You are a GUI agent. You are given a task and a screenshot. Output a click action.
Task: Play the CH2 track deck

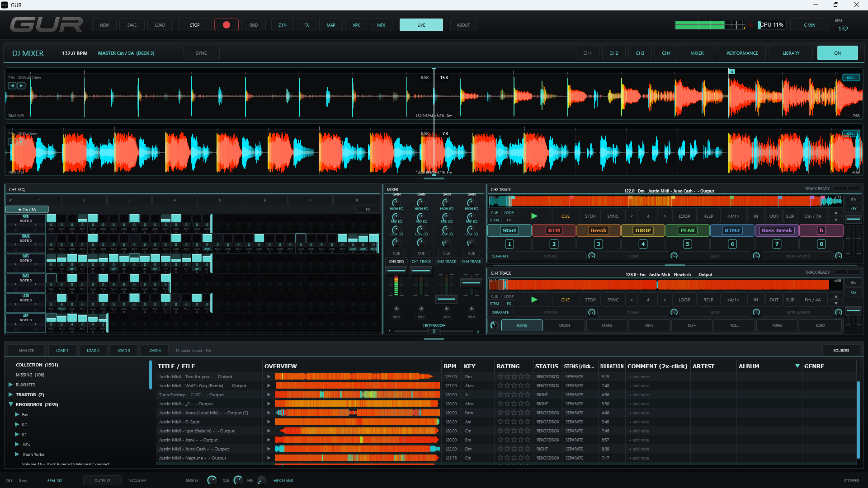[534, 216]
